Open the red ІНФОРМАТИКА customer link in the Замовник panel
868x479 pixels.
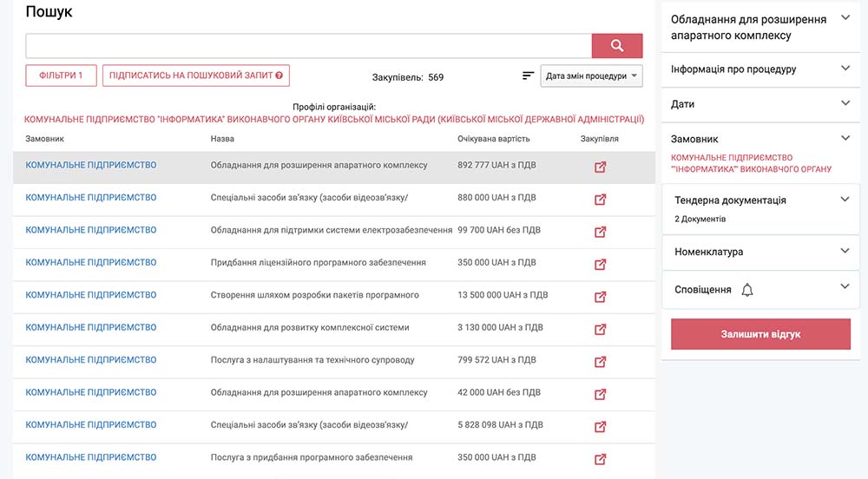click(x=751, y=163)
